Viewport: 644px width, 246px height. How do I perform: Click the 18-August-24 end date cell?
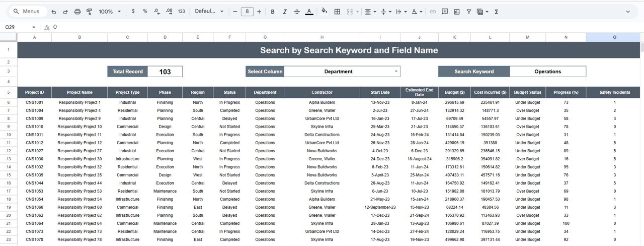[419, 159]
